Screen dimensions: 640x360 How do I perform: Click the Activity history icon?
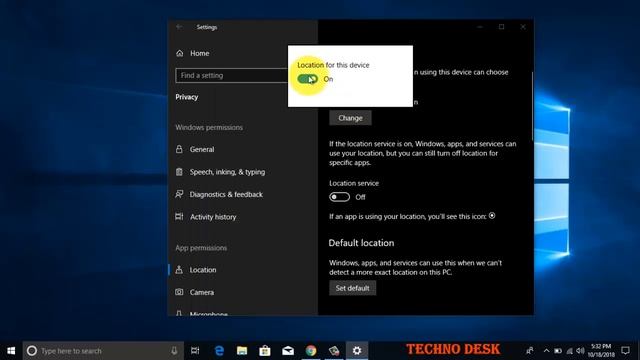(179, 216)
